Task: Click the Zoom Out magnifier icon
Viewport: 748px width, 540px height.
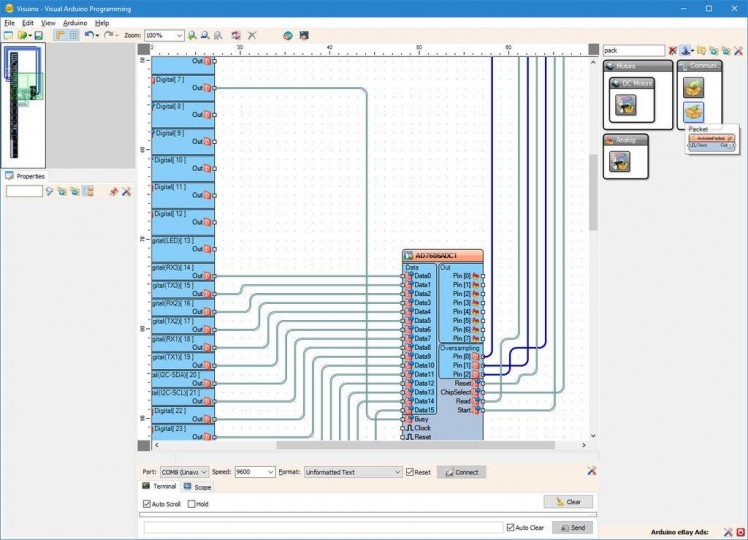Action: pyautogui.click(x=205, y=35)
